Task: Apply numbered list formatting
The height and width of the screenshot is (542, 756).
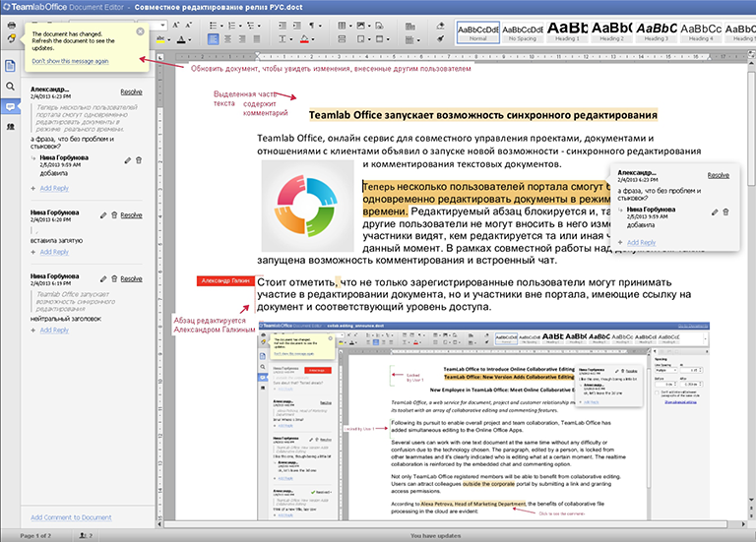Action: [231, 25]
